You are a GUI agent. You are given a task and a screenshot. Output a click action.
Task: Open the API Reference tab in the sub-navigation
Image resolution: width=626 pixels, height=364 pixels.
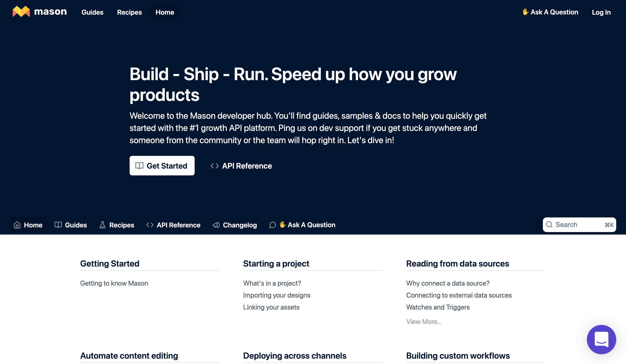(173, 225)
